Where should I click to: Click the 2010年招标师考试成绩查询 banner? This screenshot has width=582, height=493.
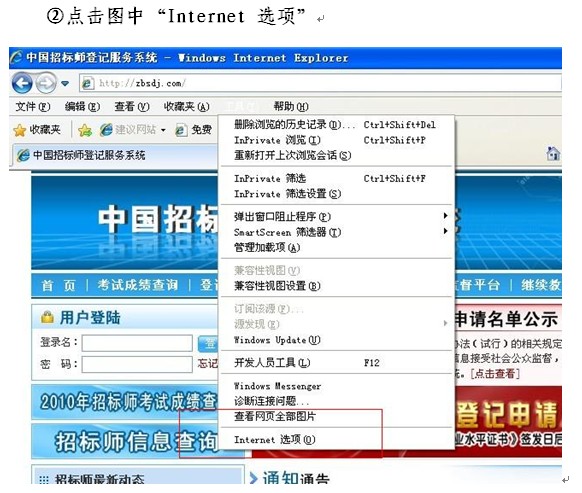tap(125, 402)
